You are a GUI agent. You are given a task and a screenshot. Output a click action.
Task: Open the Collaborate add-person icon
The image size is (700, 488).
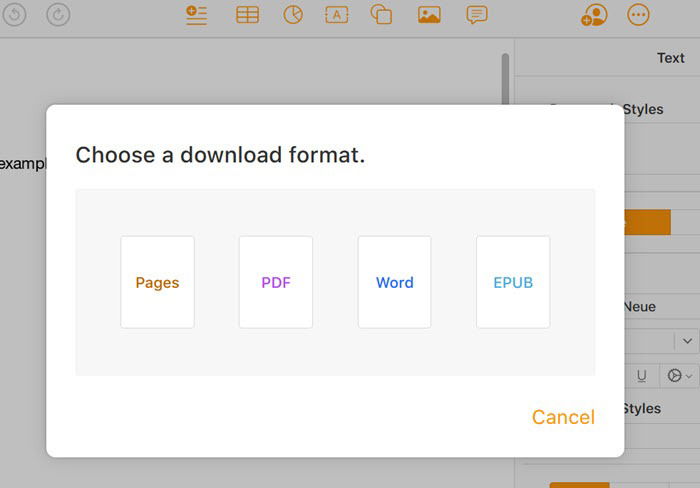click(594, 15)
